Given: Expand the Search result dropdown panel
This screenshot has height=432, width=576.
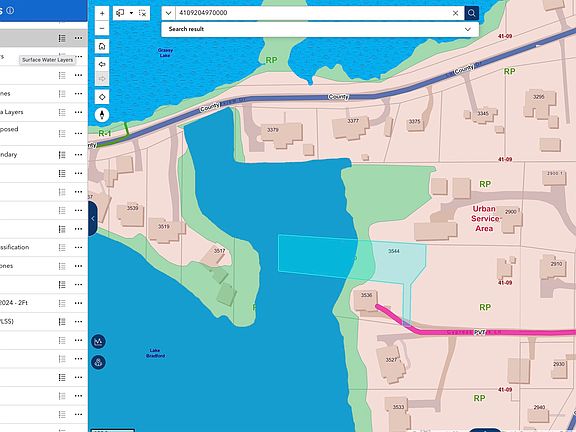Looking at the screenshot, I should click(x=468, y=29).
